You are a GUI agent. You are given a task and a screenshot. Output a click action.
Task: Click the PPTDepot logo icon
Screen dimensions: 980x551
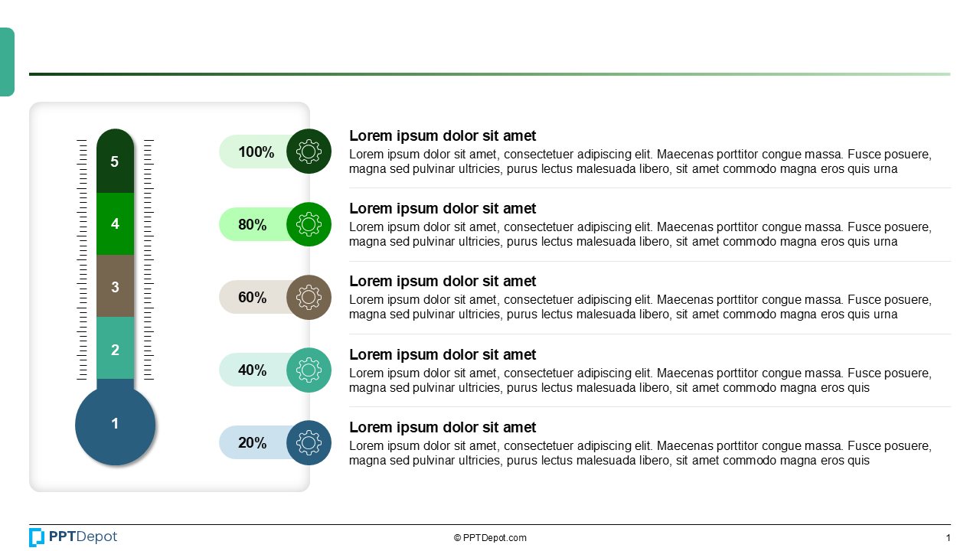pos(37,537)
